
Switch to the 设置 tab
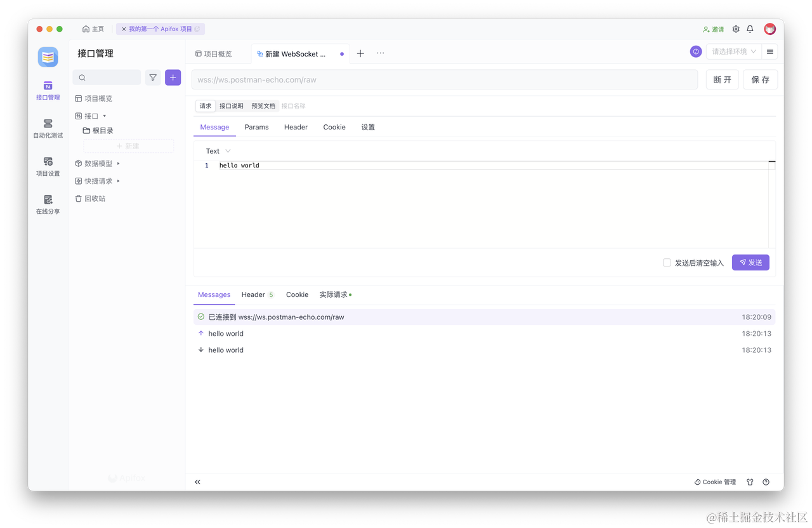click(368, 127)
